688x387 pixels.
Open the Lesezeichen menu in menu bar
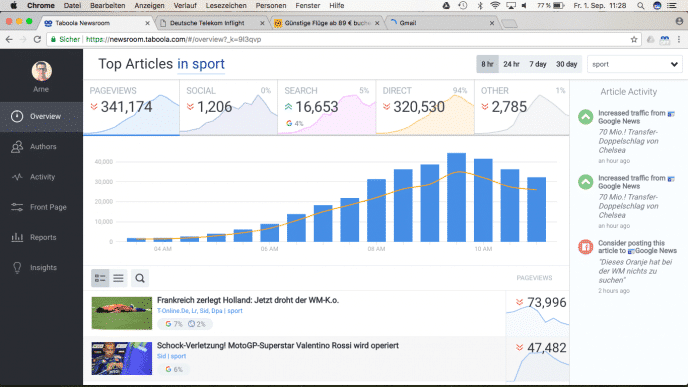(226, 6)
